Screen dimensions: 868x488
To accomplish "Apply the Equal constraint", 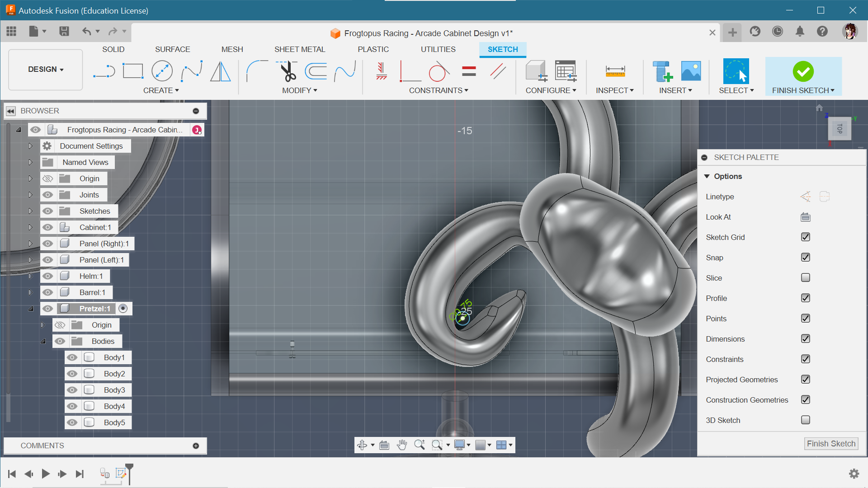I will [469, 71].
